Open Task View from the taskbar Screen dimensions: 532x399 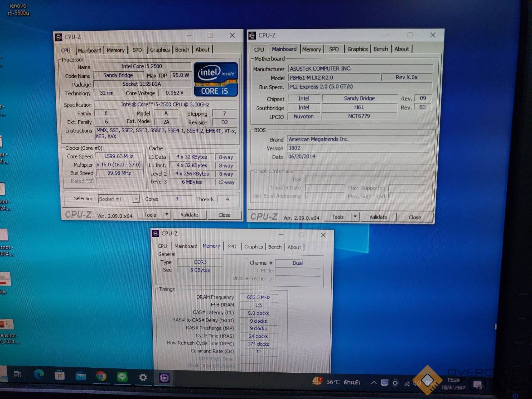tap(17, 375)
